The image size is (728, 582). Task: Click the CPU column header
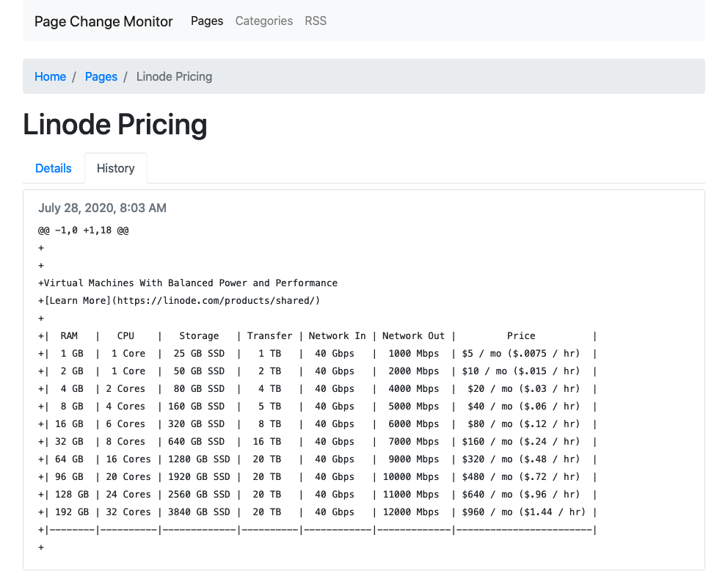(125, 336)
